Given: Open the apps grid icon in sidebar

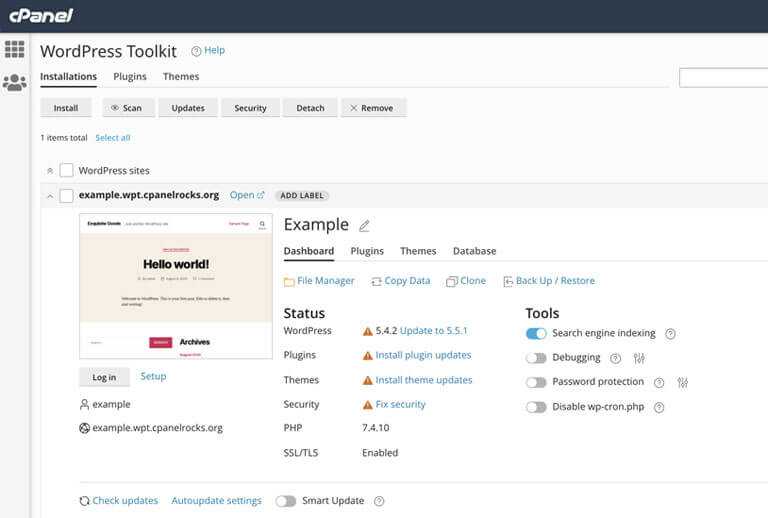Looking at the screenshot, I should 14,49.
